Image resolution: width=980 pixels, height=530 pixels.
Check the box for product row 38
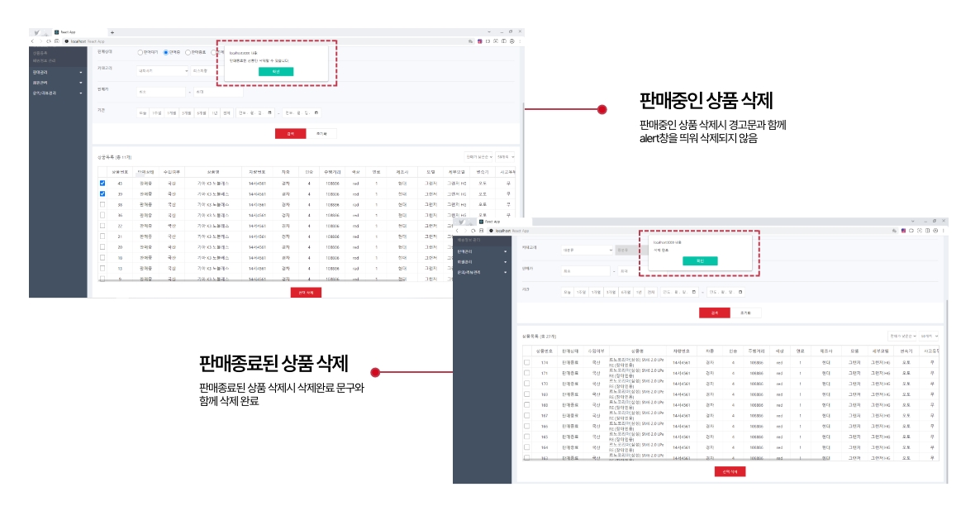(102, 204)
